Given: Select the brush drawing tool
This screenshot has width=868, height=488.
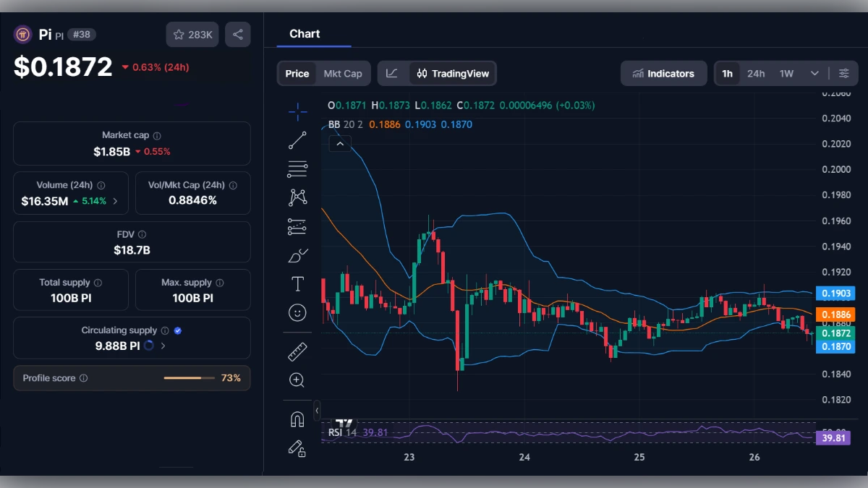Looking at the screenshot, I should click(x=297, y=254).
